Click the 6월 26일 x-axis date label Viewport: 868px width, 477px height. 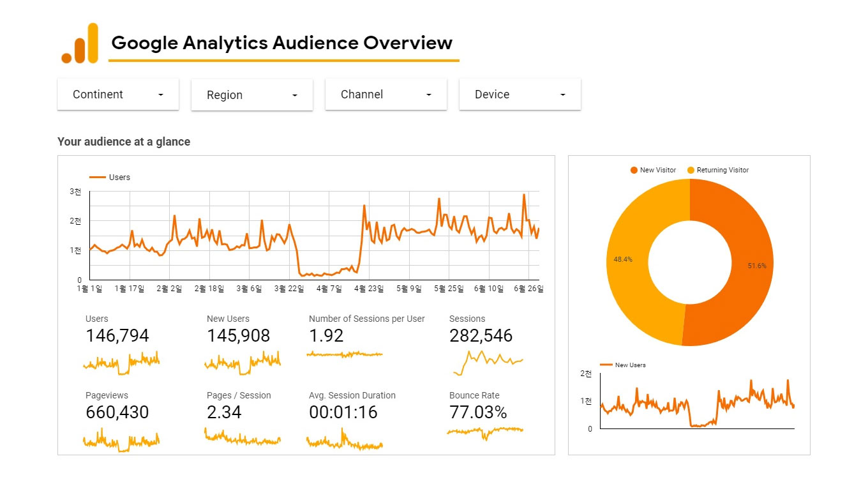528,289
